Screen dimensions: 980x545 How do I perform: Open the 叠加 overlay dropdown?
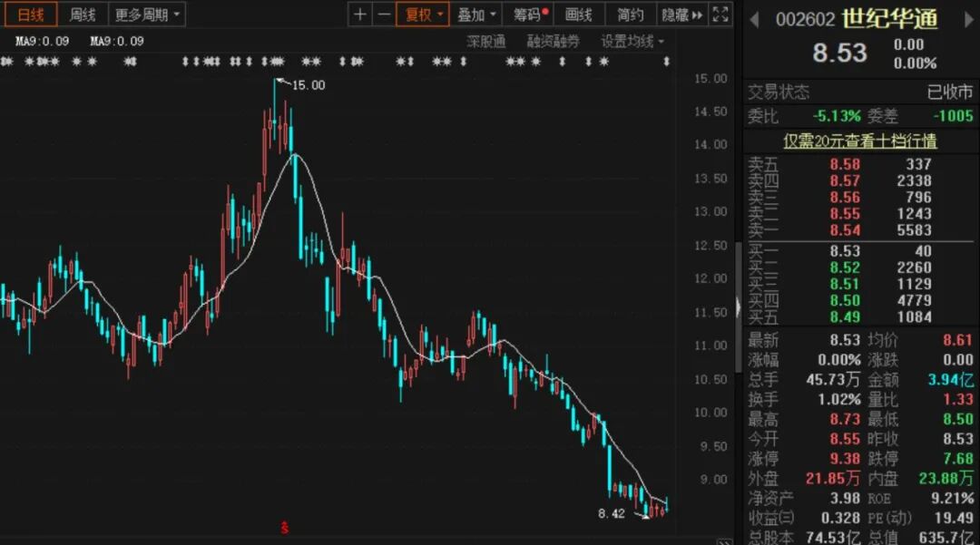click(x=476, y=15)
